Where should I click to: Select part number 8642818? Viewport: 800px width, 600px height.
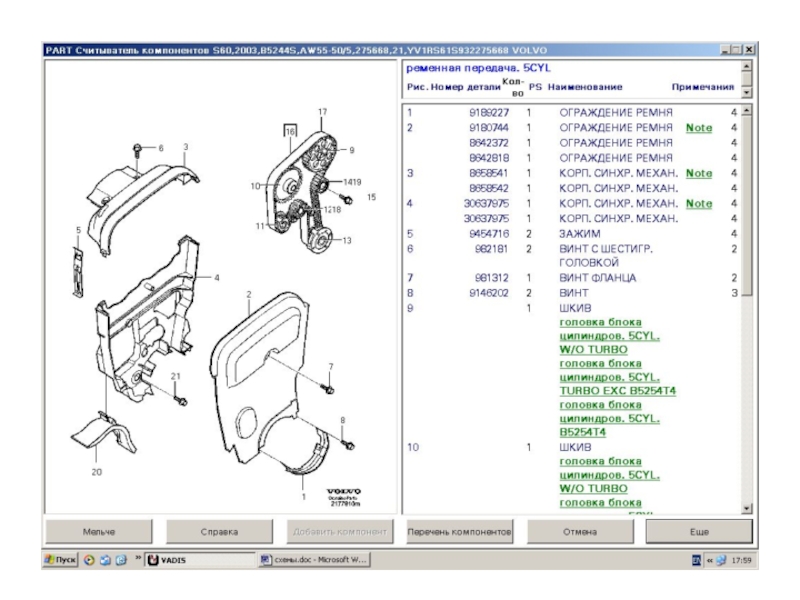coord(489,158)
